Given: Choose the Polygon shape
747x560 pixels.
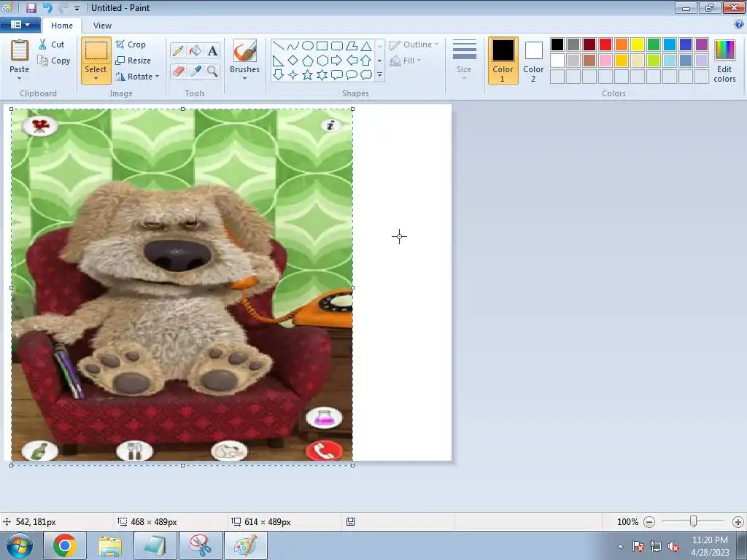Looking at the screenshot, I should 352,46.
